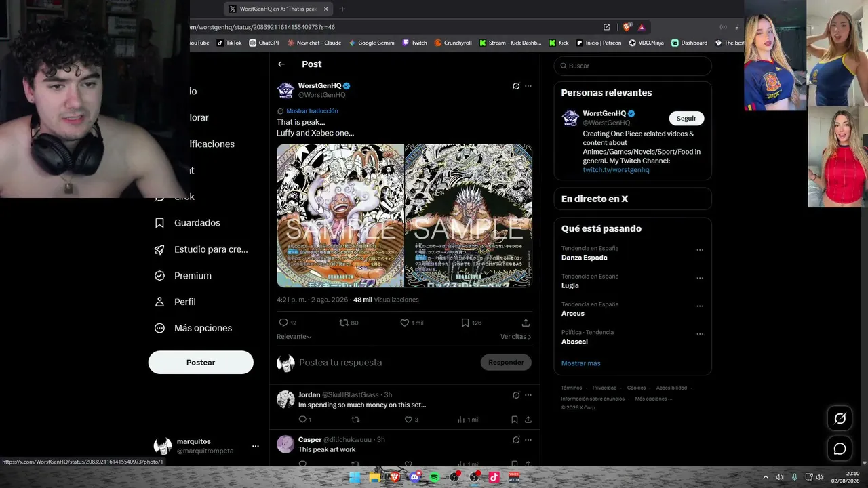Viewport: 868px width, 488px height.
Task: Expand the Relevante sort dropdown
Action: [294, 337]
